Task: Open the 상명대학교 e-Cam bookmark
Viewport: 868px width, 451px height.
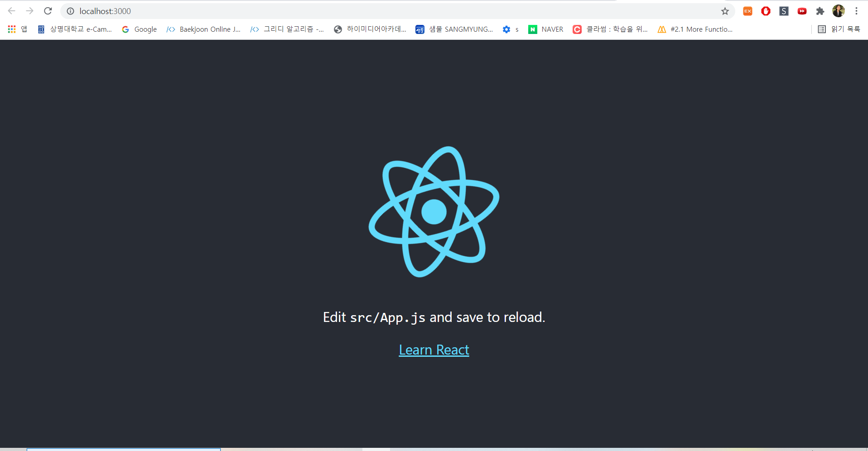Action: click(75, 29)
